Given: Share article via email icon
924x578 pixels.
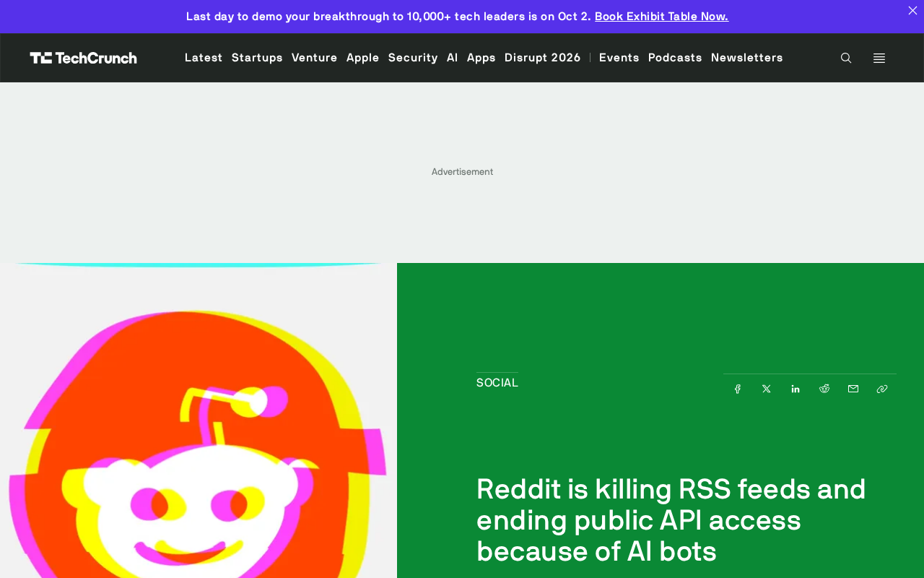Looking at the screenshot, I should click(853, 389).
